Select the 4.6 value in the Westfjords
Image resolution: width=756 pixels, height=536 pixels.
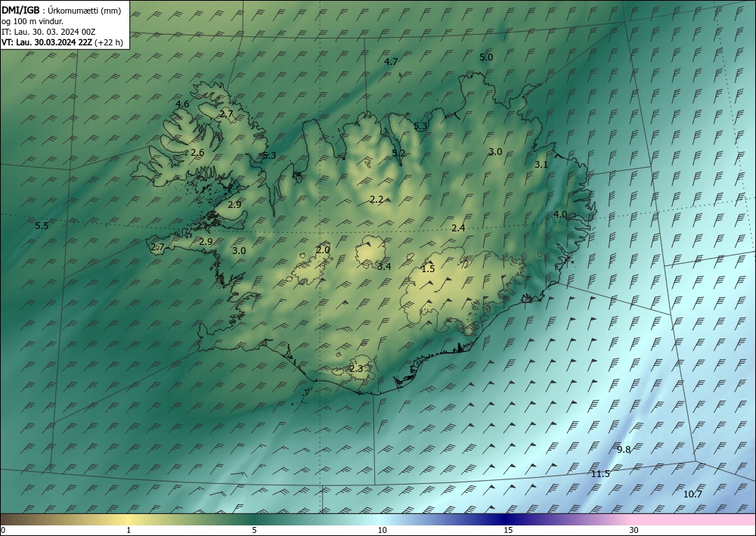[x=182, y=104]
